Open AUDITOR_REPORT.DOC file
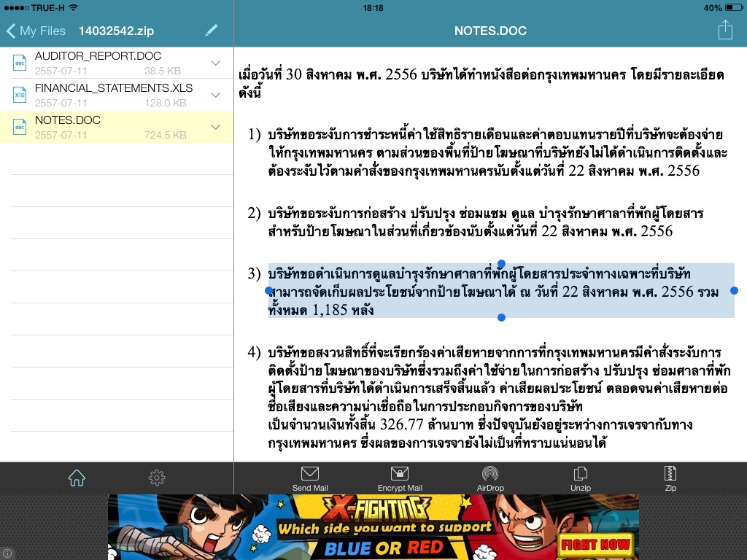This screenshot has width=747, height=560. (117, 63)
